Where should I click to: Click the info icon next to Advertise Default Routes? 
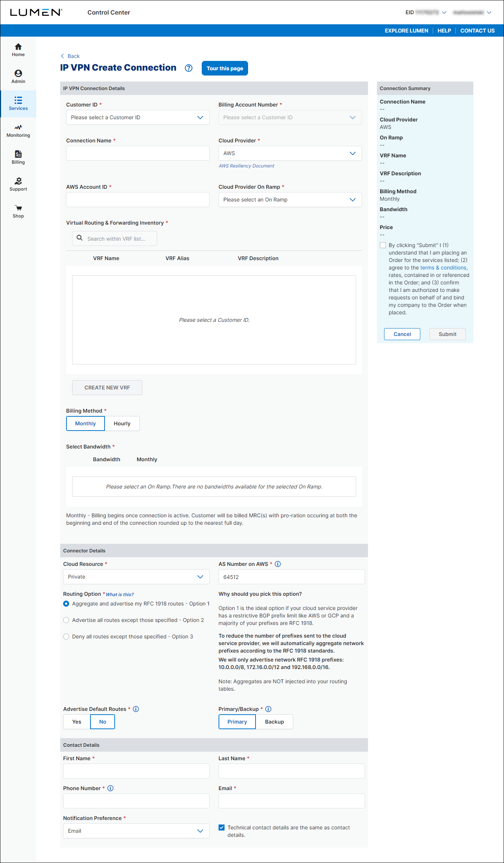click(x=136, y=709)
